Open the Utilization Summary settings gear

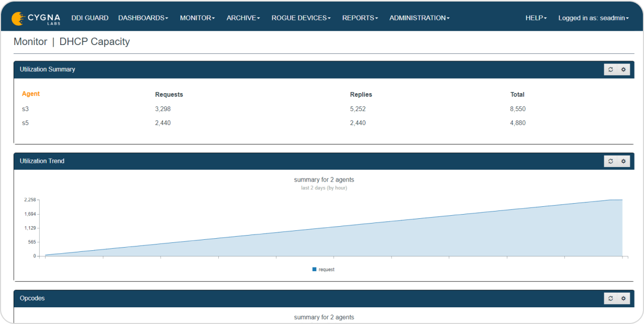tap(623, 69)
